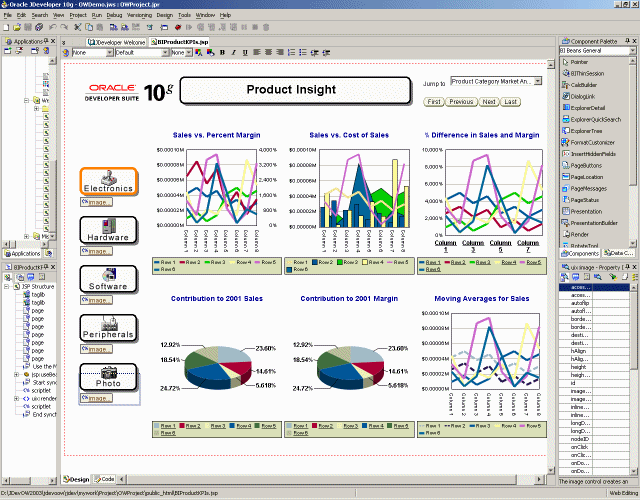Click the Previous page button
Image resolution: width=640 pixels, height=500 pixels.
(461, 102)
